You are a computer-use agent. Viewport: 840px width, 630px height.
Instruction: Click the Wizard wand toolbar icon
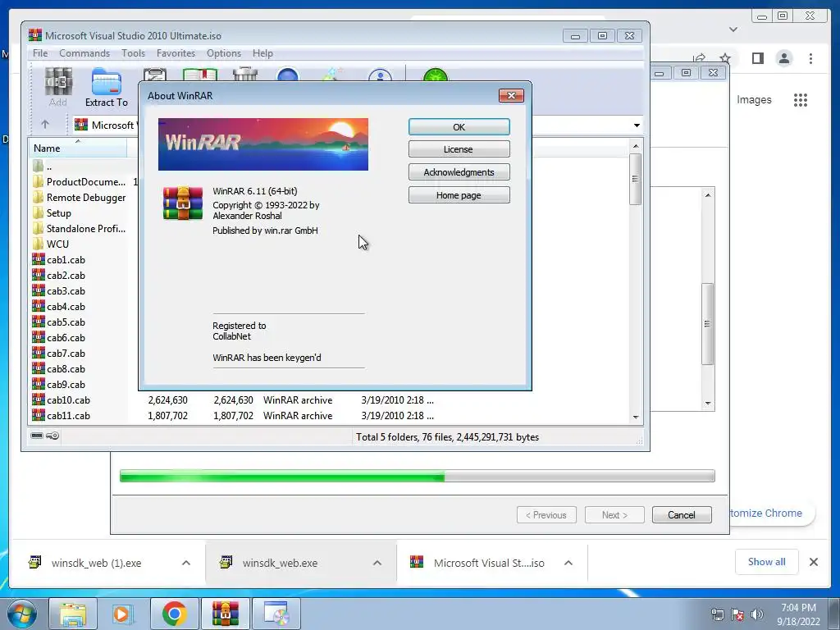coord(332,75)
